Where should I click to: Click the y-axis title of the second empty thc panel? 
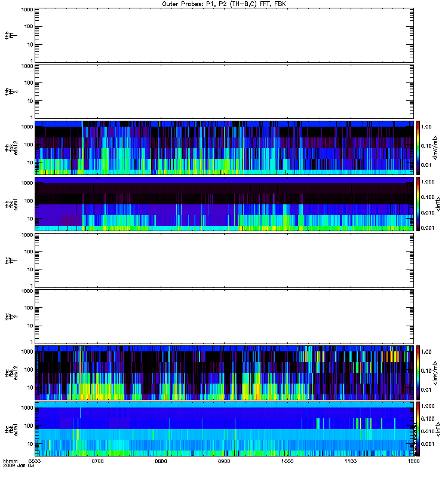point(11,317)
